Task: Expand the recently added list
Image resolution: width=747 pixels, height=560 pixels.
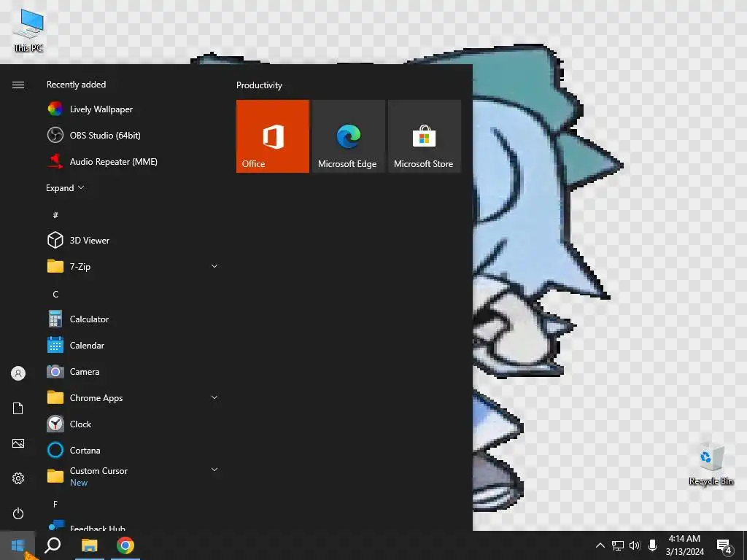Action: tap(65, 187)
